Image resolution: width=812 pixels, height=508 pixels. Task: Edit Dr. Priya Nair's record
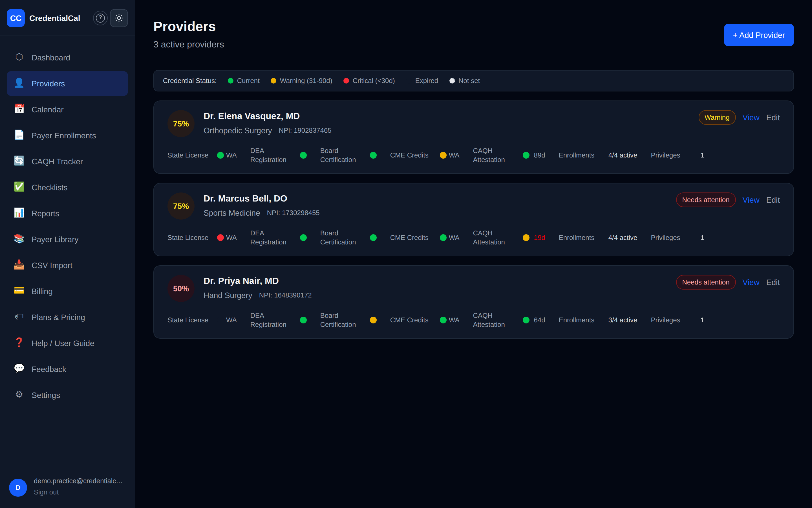click(x=773, y=282)
